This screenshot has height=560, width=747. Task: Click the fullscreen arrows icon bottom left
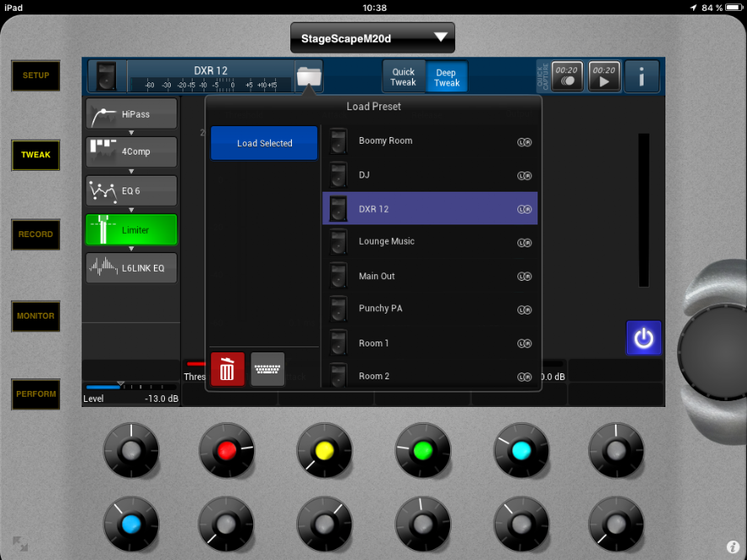click(x=20, y=544)
